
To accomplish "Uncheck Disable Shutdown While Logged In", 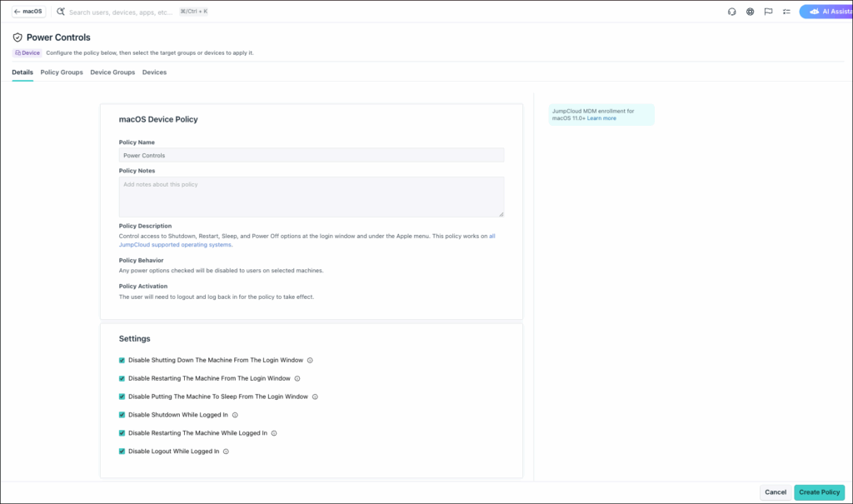I will pyautogui.click(x=122, y=415).
